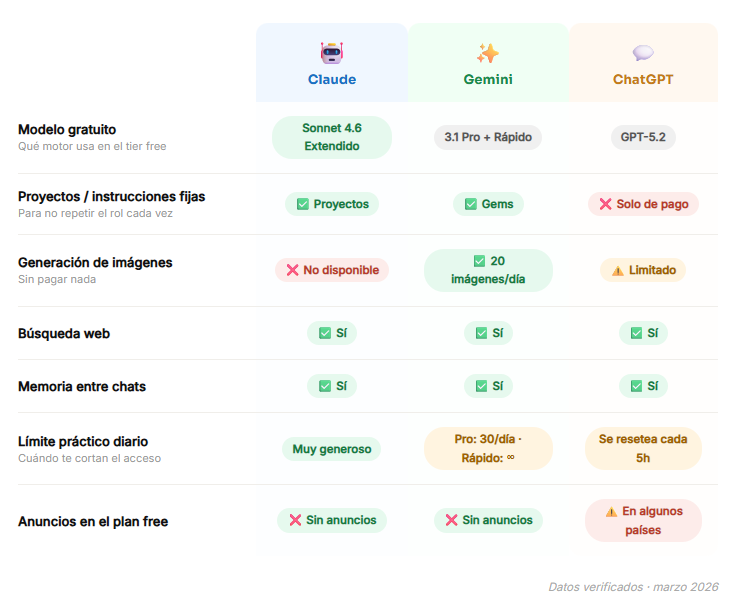Click the Anuncios en el plan free label
735x602 pixels.
[x=93, y=521]
